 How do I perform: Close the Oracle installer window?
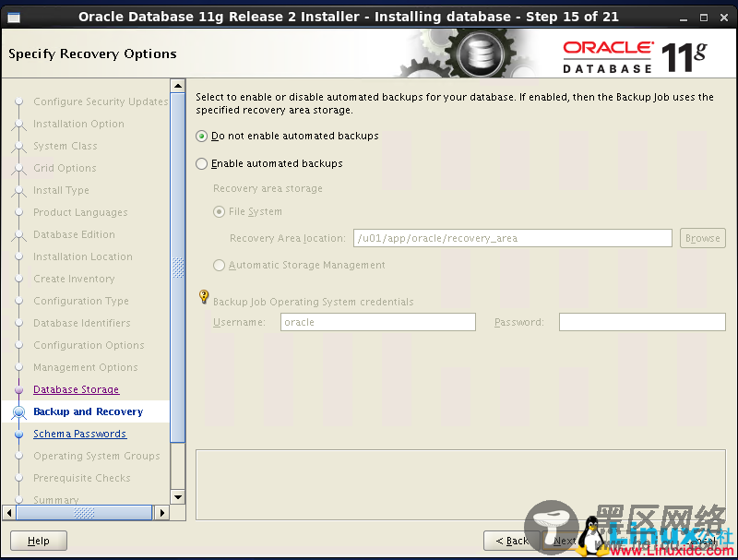724,18
